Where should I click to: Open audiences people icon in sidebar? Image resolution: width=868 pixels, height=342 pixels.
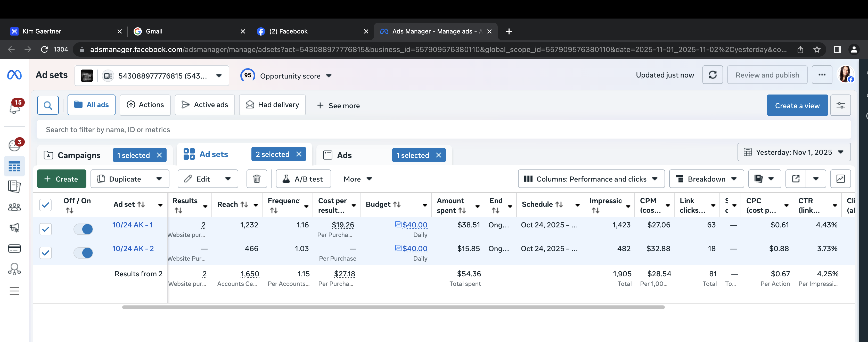point(14,207)
